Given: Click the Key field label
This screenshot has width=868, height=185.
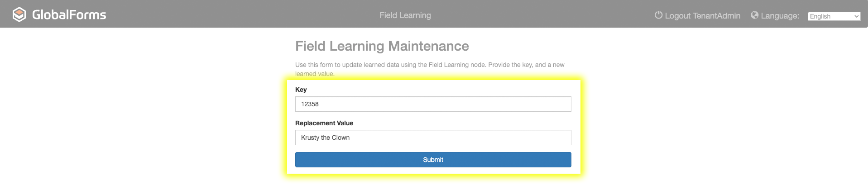Looking at the screenshot, I should [x=301, y=90].
